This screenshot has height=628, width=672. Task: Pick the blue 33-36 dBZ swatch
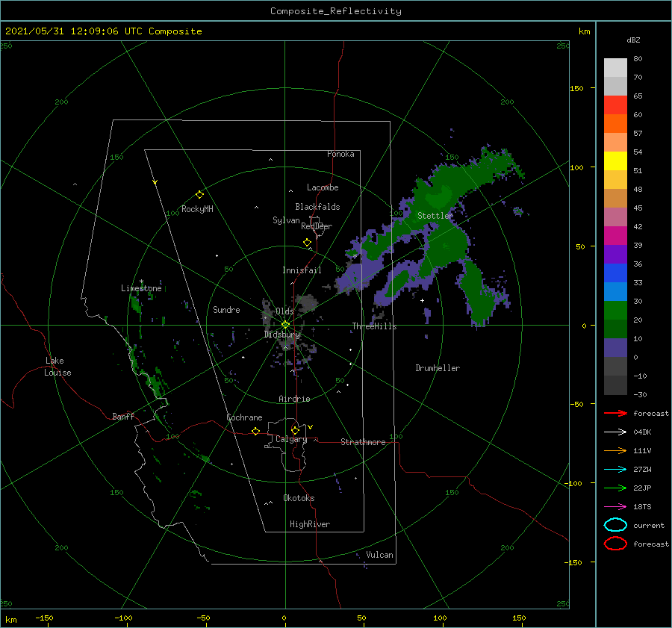point(615,273)
